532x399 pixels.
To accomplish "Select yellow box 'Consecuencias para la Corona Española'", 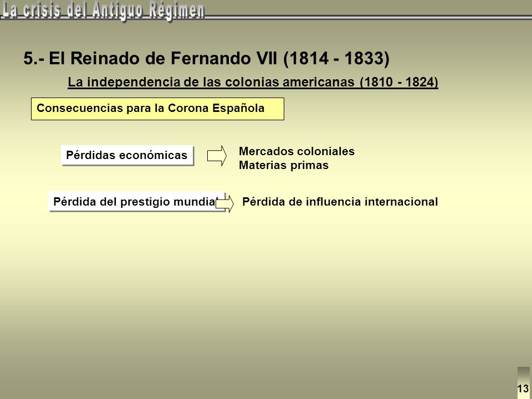I will click(x=157, y=109).
